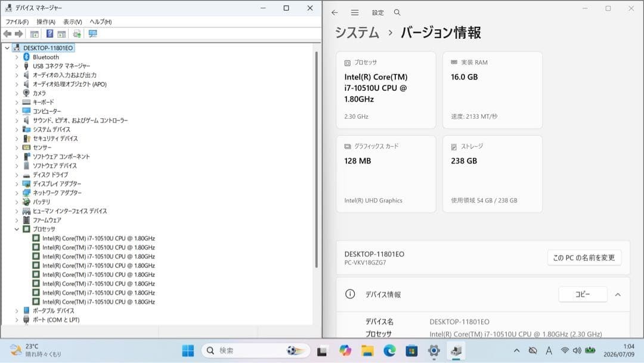This screenshot has width=644, height=363.
Task: Click the Help icon in Device Manager toolbar
Action: pos(49,33)
